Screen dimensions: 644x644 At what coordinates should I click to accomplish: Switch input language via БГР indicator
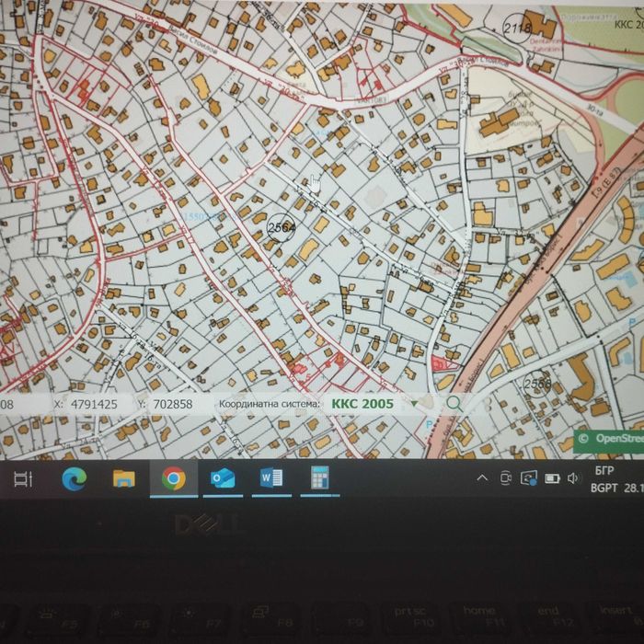pos(604,470)
